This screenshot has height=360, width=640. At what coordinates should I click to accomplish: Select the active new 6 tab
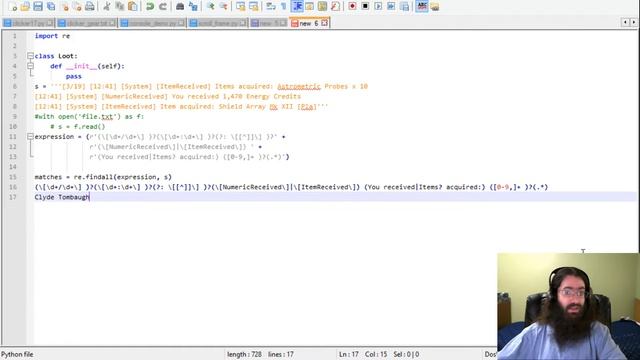[x=309, y=23]
